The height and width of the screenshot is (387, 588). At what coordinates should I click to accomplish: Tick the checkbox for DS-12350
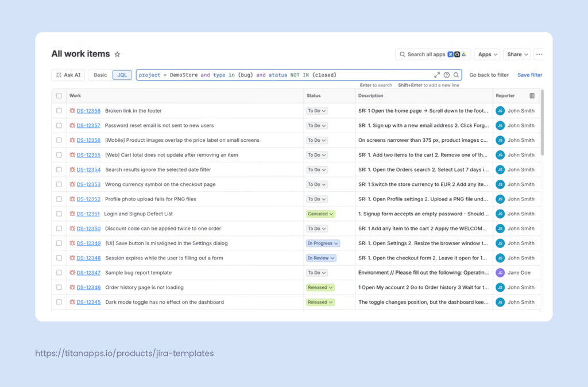coord(59,229)
